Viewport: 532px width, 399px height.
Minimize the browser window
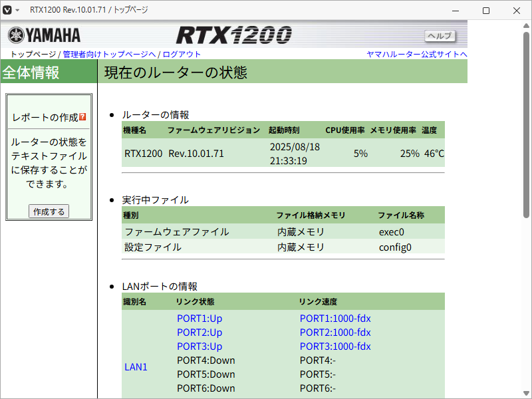456,11
